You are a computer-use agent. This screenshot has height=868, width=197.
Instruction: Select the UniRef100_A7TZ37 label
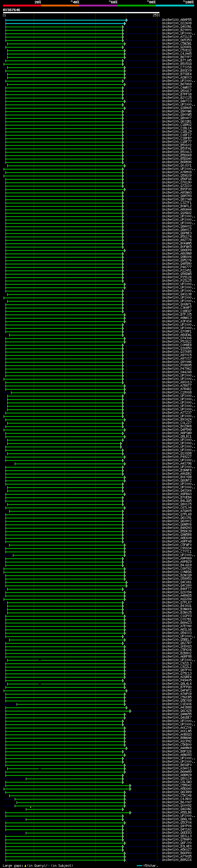177,412
